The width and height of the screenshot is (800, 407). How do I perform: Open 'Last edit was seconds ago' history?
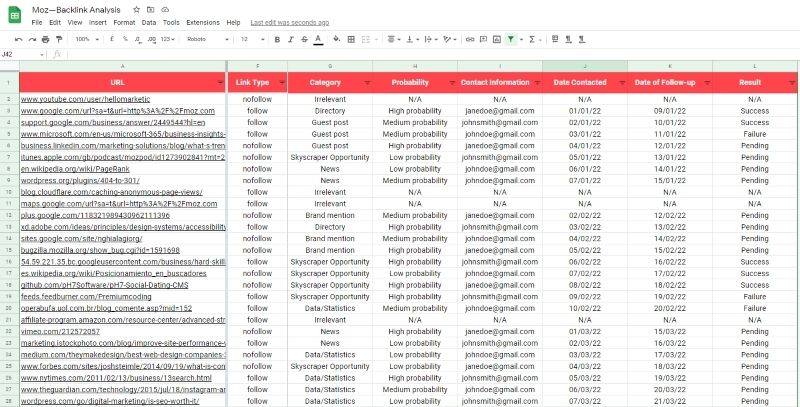pos(289,22)
